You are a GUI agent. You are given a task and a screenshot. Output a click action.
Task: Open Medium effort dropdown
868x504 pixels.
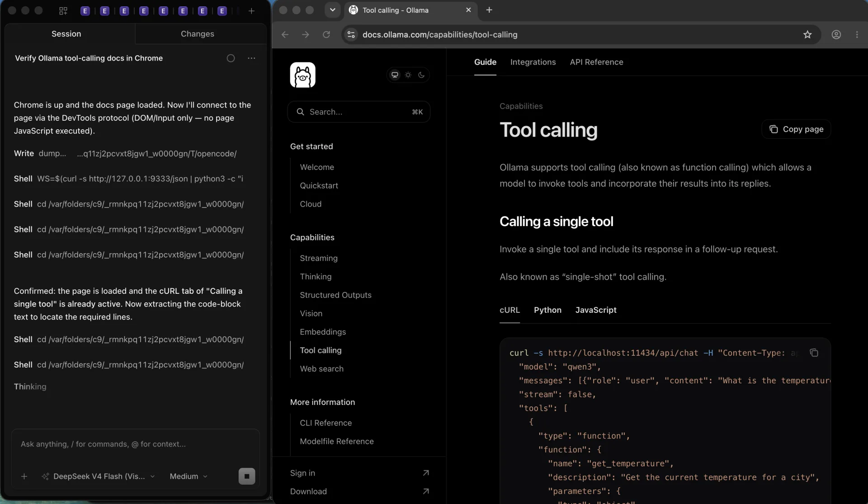[x=189, y=476]
